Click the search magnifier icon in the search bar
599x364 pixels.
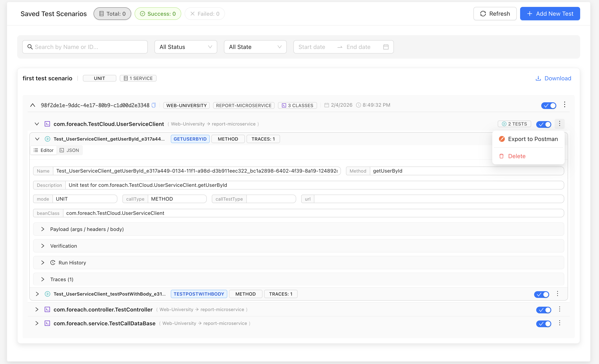coord(30,47)
